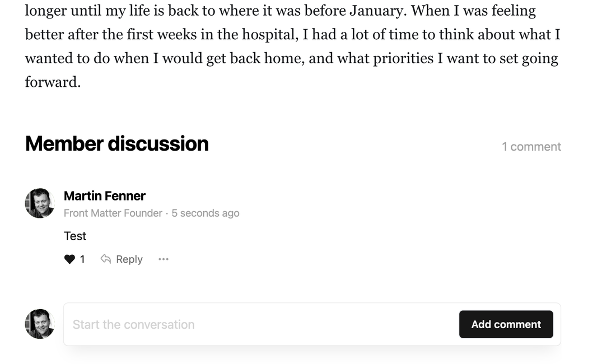Screen dimensions: 602x364
Task: Click the 5 seconds ago timestamp
Action: coord(206,213)
